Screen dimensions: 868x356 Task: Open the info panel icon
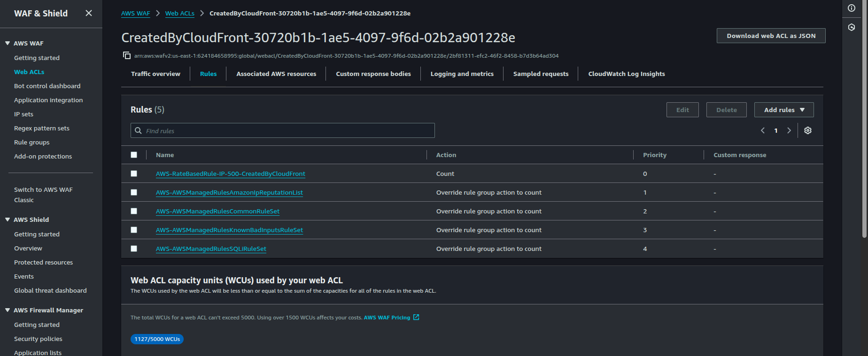coord(852,8)
